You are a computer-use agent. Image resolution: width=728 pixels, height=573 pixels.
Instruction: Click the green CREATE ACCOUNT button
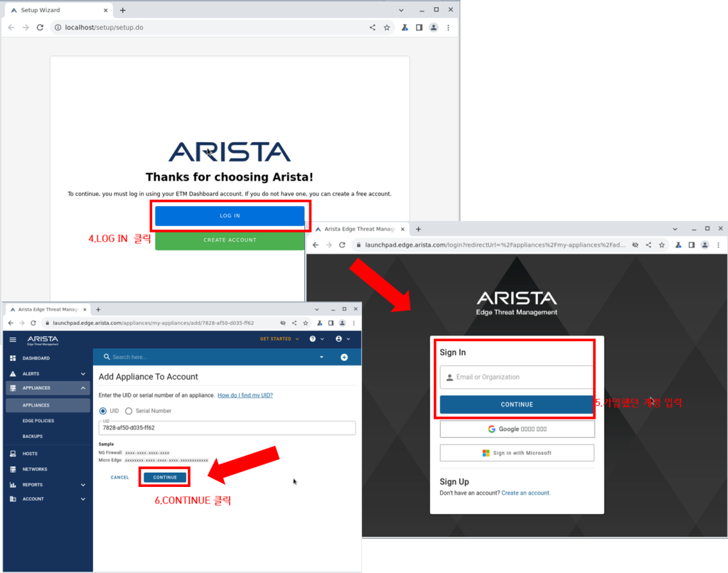point(230,240)
